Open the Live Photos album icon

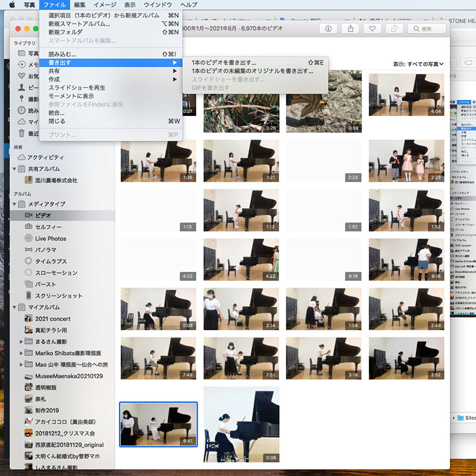tap(29, 238)
